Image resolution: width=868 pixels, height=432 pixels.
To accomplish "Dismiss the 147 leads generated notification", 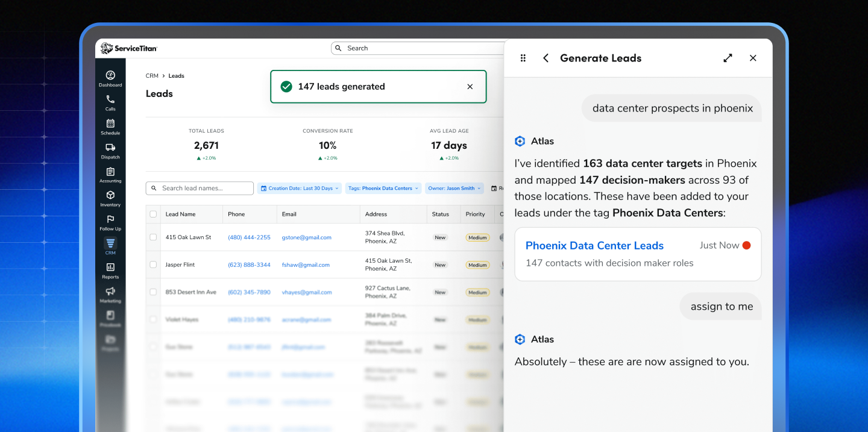I will pos(470,87).
